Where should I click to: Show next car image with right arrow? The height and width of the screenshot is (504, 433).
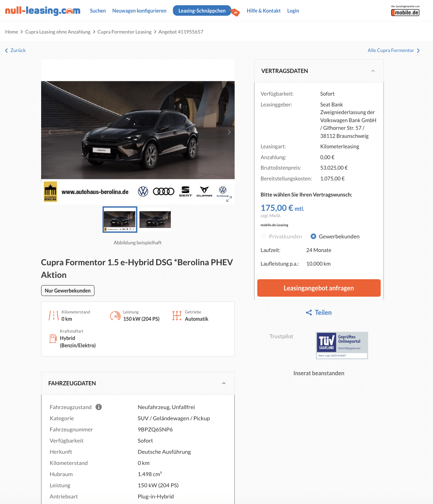click(229, 132)
